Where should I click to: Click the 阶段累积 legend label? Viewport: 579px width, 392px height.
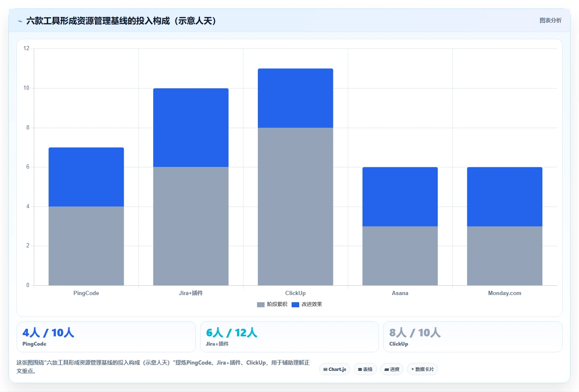click(277, 304)
